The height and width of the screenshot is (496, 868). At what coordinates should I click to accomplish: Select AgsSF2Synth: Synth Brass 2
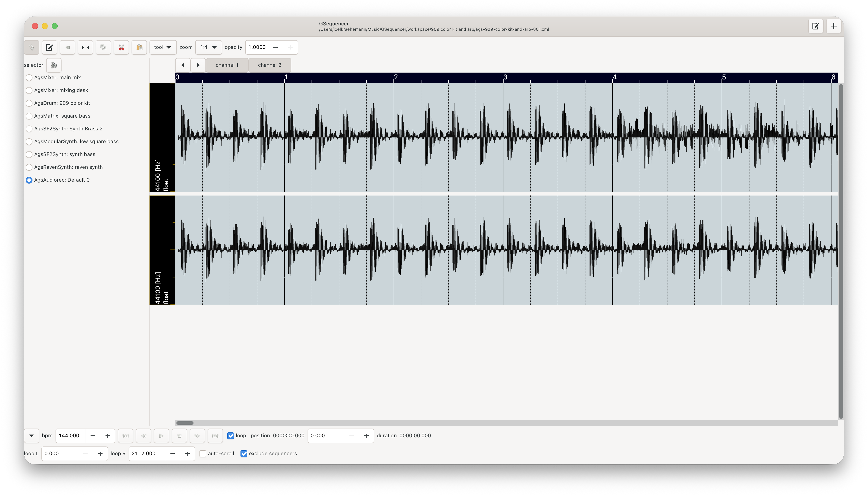(x=29, y=129)
